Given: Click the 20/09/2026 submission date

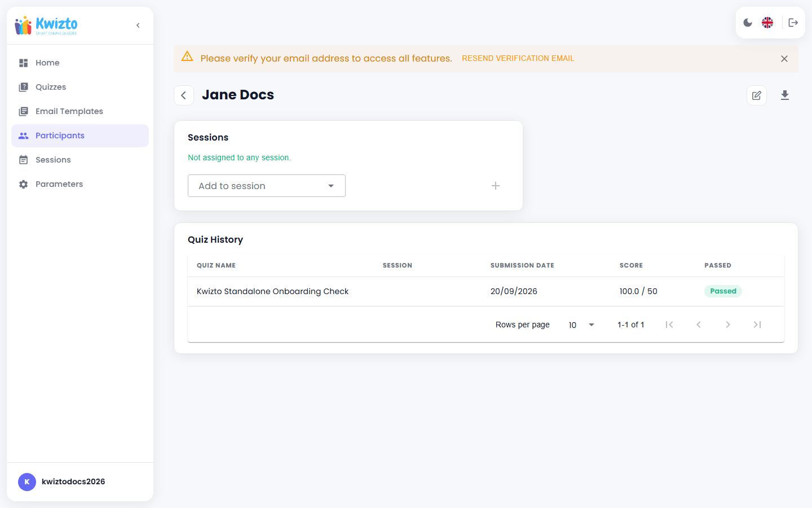Looking at the screenshot, I should click(514, 291).
